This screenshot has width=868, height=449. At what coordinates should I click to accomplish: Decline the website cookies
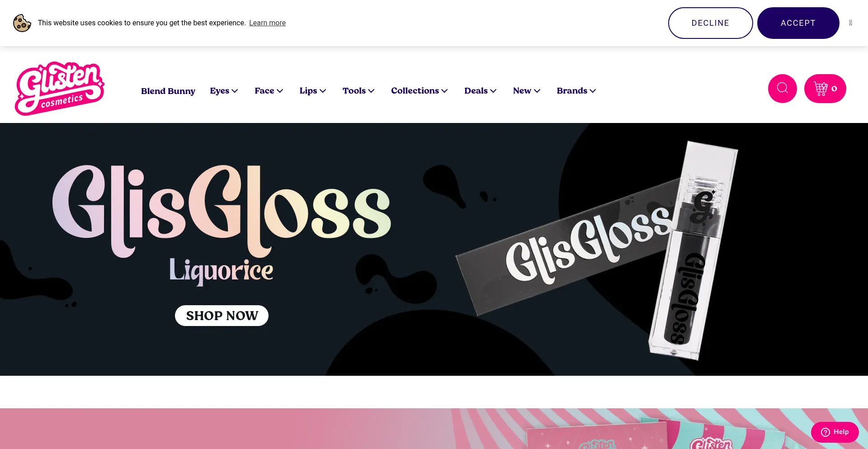click(x=710, y=23)
